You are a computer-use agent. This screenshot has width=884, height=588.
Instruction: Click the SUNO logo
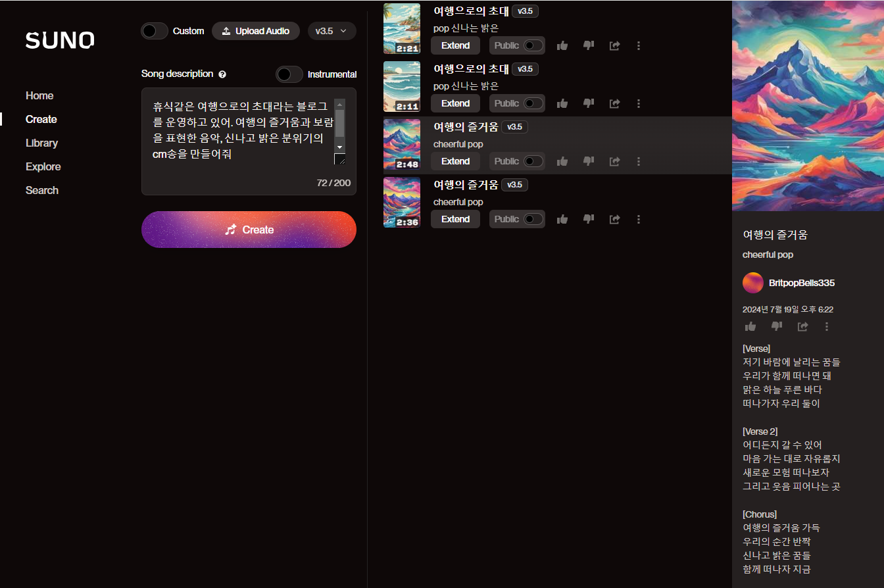(60, 40)
